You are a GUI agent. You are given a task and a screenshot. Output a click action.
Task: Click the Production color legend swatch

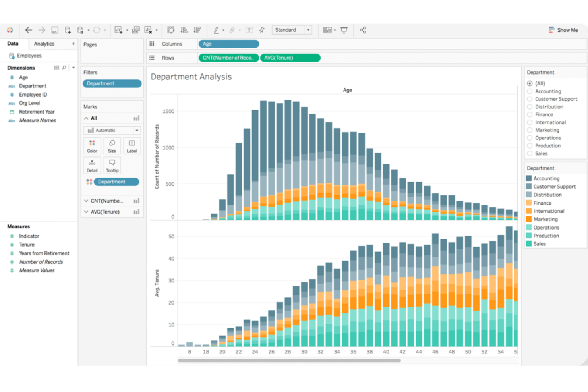[530, 236]
